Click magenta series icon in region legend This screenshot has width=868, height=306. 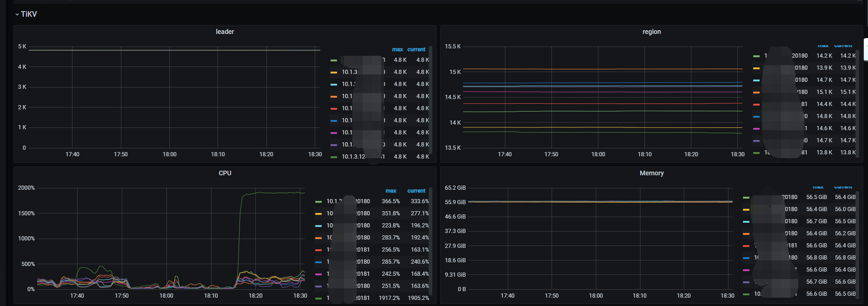click(756, 129)
